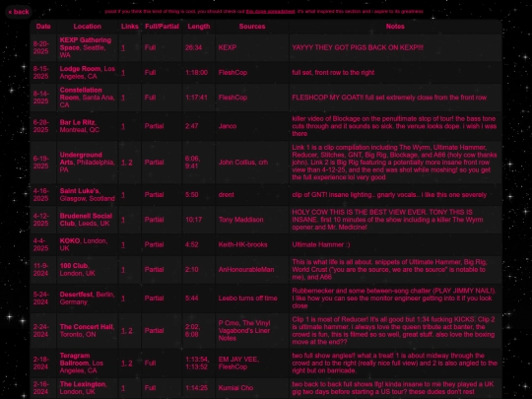Click 'Bar Le Ritz, Montreal, QC' location
This screenshot has height=399, width=532.
(80, 126)
